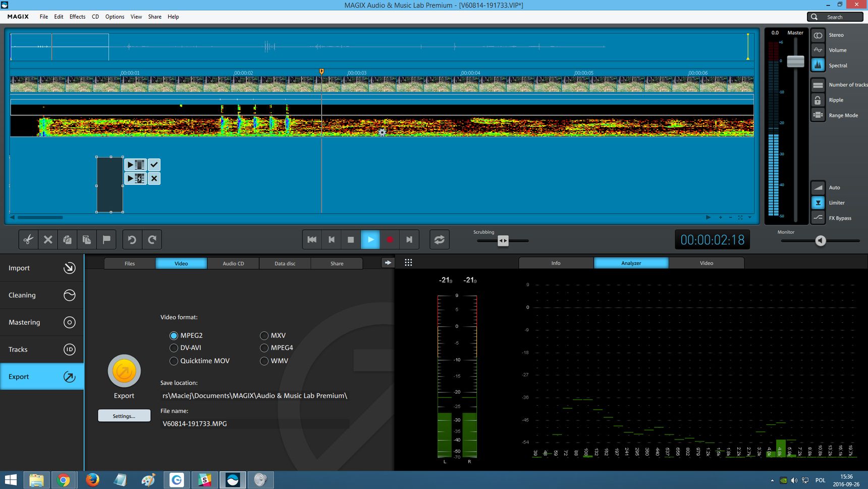The height and width of the screenshot is (489, 868).
Task: Select DV-AVI video format
Action: pos(174,348)
